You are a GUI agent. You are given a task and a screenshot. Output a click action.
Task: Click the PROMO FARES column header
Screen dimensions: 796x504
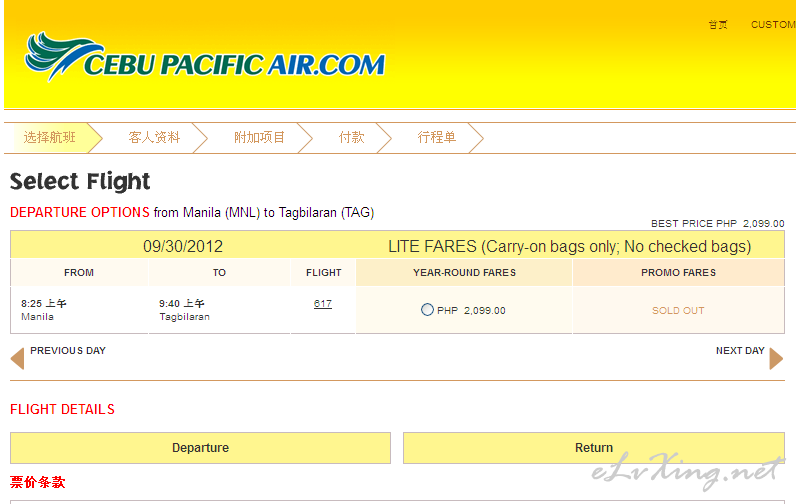678,273
